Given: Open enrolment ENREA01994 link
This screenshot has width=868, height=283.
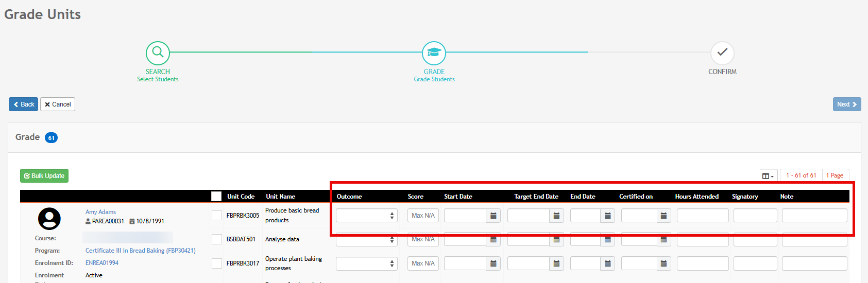Looking at the screenshot, I should pos(102,263).
